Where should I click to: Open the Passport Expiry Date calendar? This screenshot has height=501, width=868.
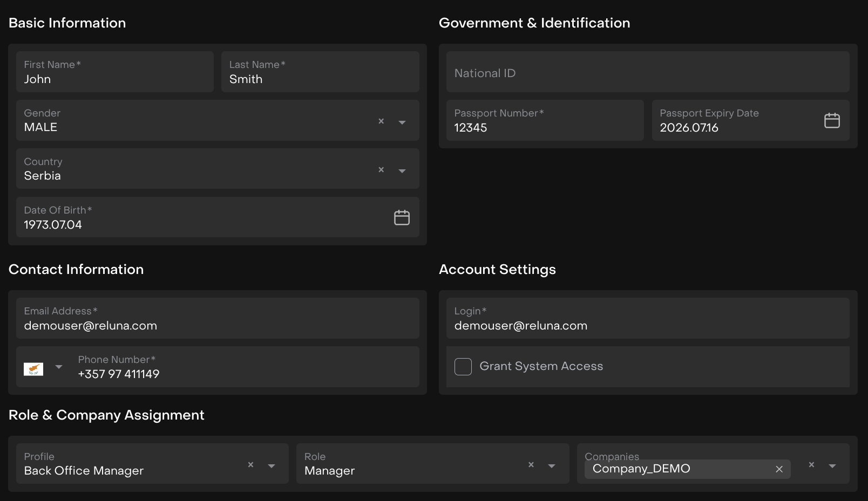point(832,121)
